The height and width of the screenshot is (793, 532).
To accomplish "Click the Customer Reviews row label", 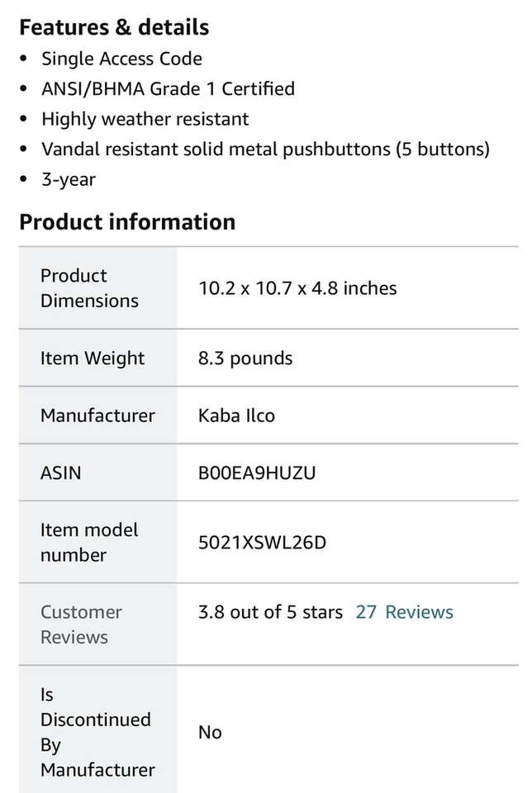I will pos(81,624).
